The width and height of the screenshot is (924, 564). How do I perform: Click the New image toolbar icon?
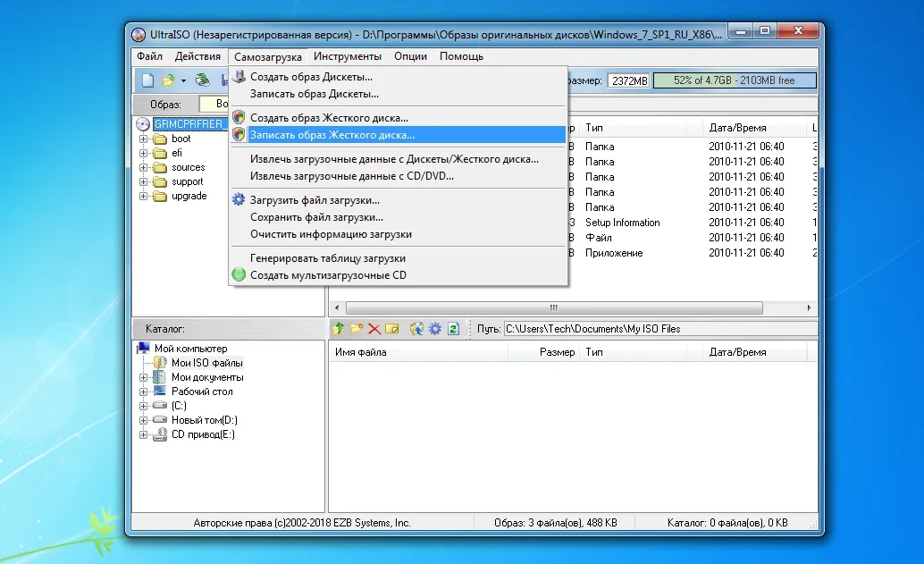[x=147, y=80]
